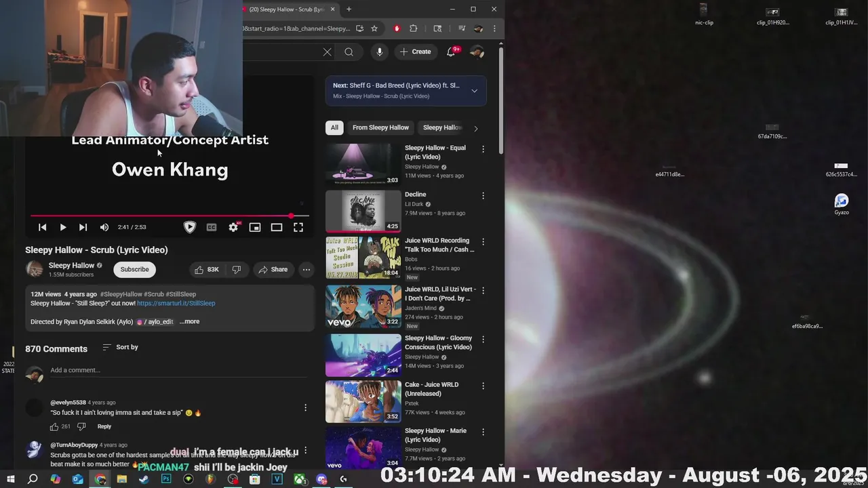Image resolution: width=868 pixels, height=488 pixels.
Task: Open options for Decline by Lil Durk
Action: [x=483, y=196]
